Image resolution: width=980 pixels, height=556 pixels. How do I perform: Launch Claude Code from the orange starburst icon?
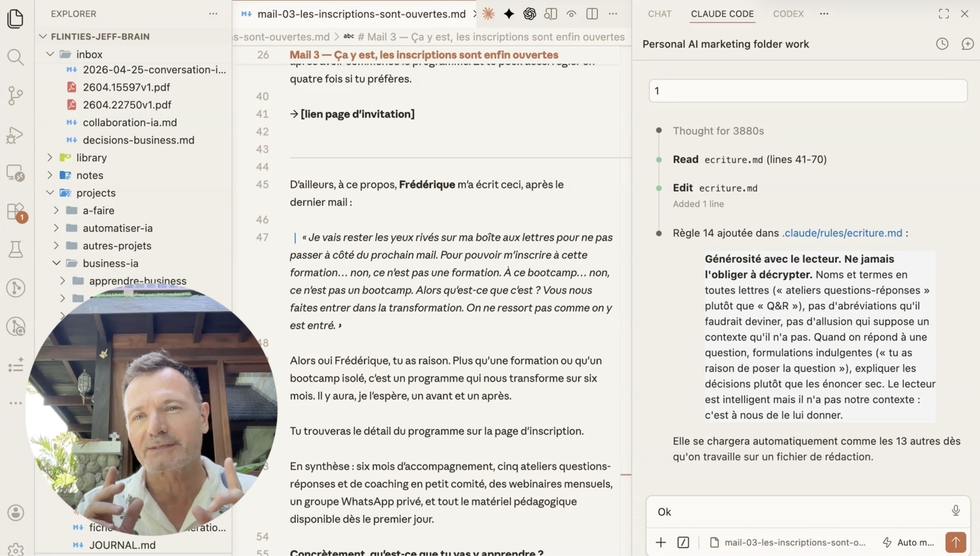pyautogui.click(x=488, y=14)
